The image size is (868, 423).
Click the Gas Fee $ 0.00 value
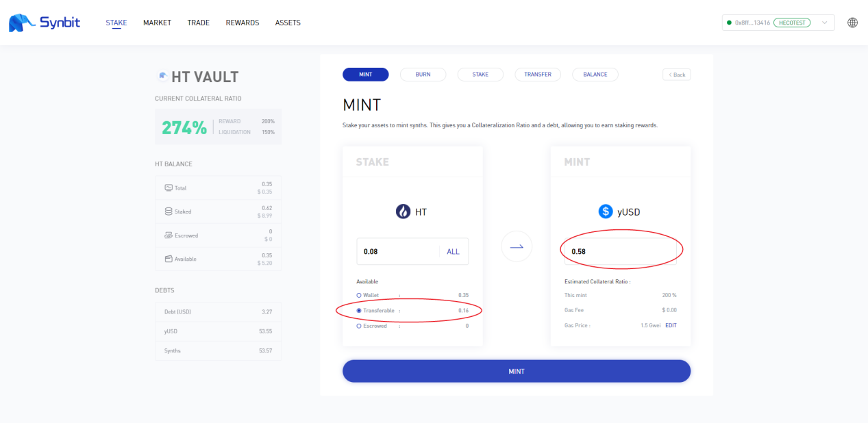pos(668,310)
